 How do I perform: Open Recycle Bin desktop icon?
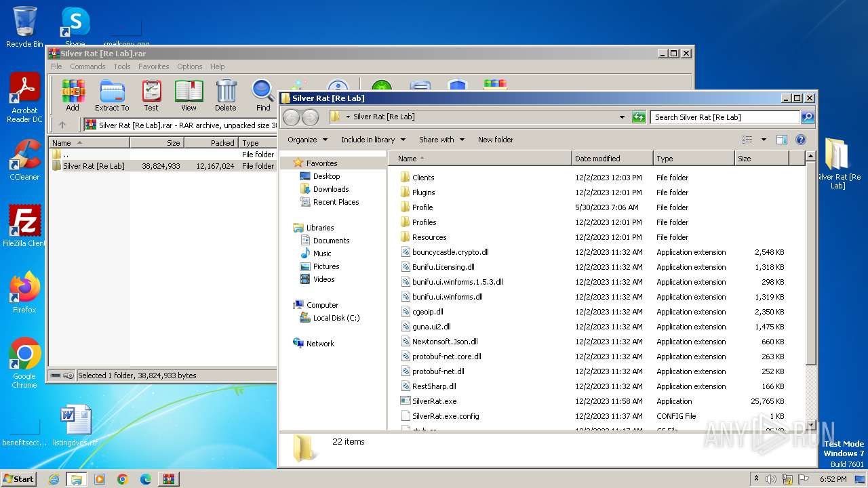24,27
